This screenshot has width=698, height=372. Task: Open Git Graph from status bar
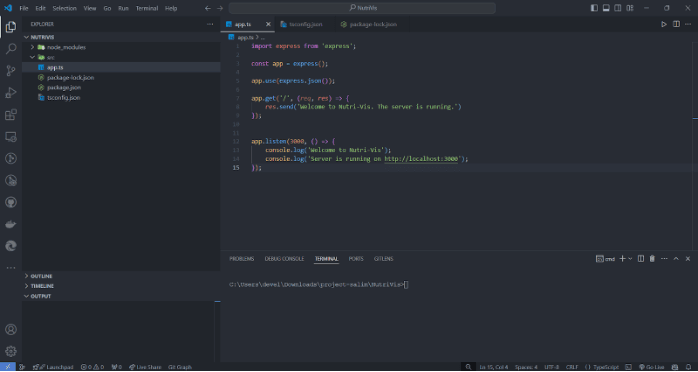point(180,367)
